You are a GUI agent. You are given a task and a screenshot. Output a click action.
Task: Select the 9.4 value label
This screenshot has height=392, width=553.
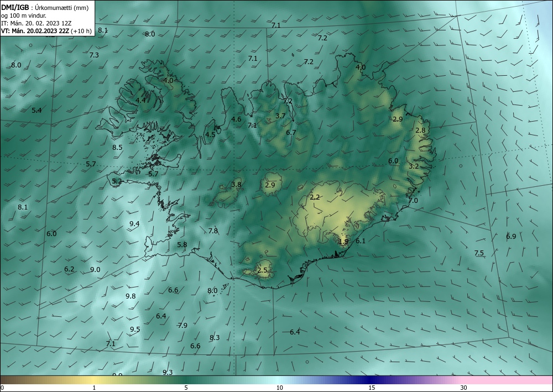coord(134,224)
